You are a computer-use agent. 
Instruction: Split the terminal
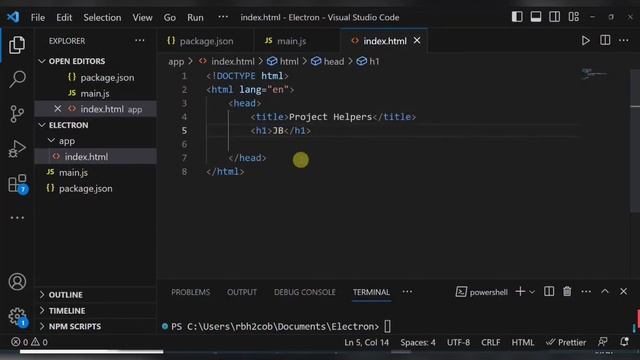coord(549,291)
